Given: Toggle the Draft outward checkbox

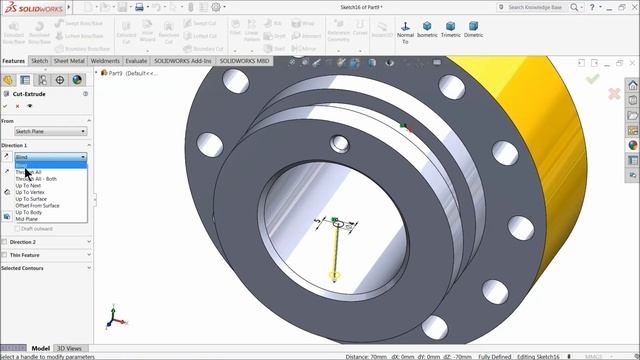Looking at the screenshot, I should (x=18, y=229).
